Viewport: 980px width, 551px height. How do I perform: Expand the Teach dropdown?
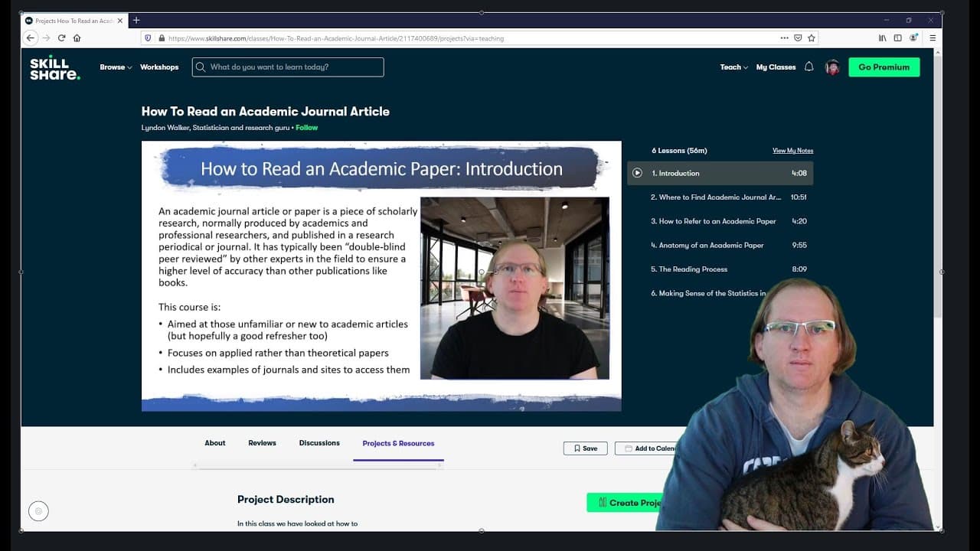[x=733, y=67]
